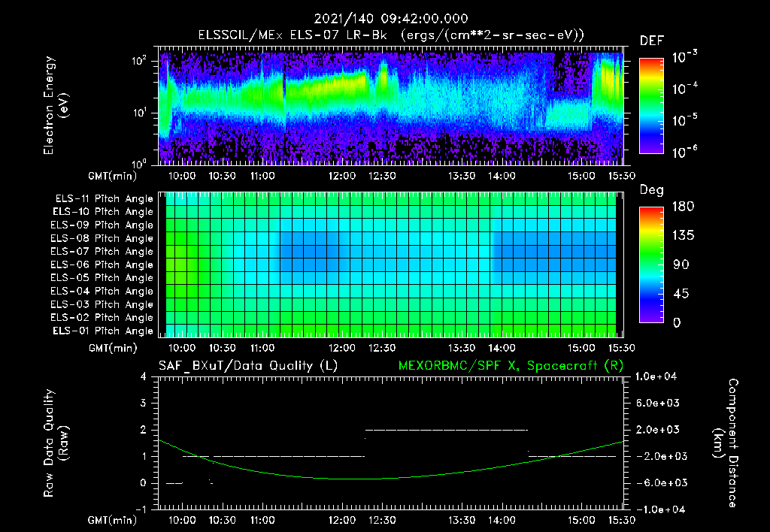The image size is (770, 532).
Task: Click the 4 tick on the data quality axis
Action: click(x=143, y=376)
